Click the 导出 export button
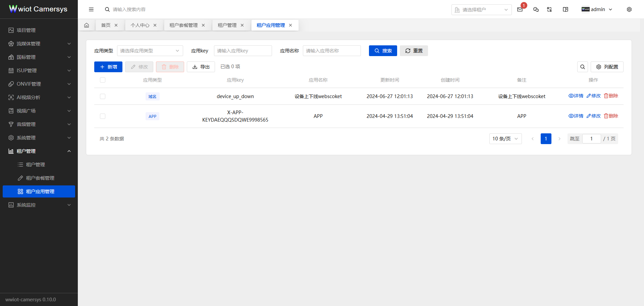Viewport: 644px width, 306px height. [x=201, y=67]
